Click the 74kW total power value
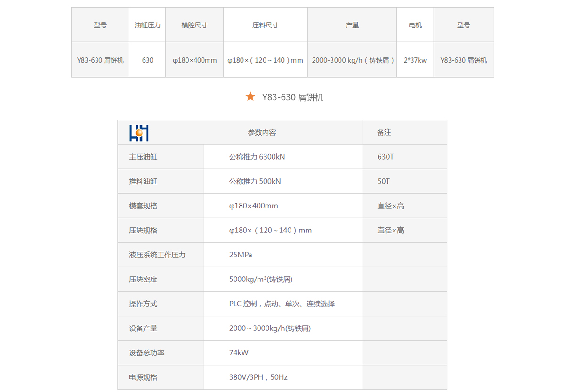This screenshot has height=392, width=565. click(239, 352)
